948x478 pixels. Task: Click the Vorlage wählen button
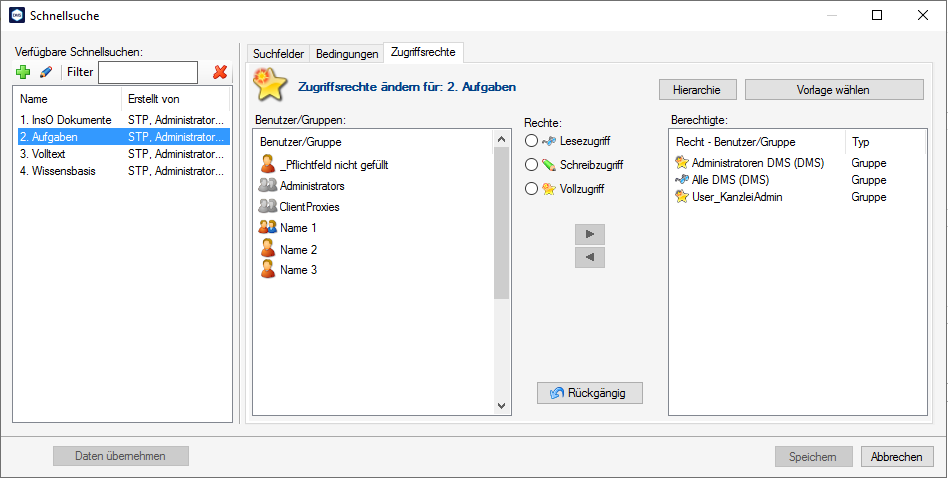coord(834,90)
